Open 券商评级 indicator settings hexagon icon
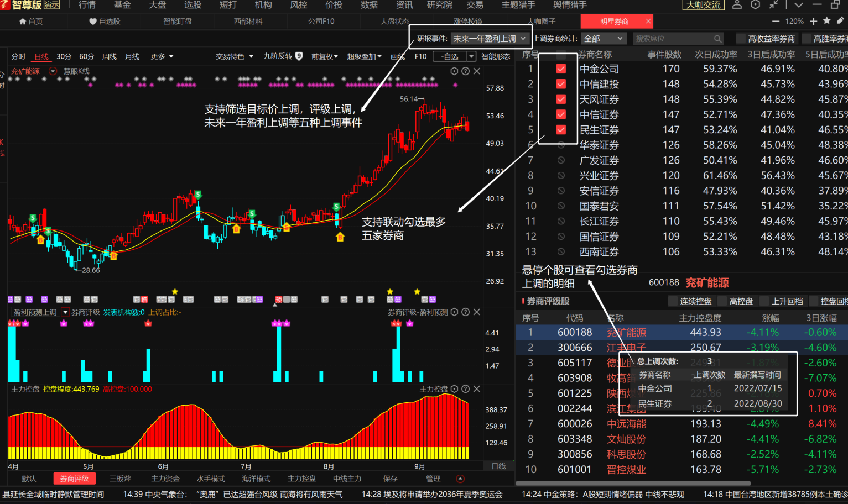This screenshot has height=504, width=848. 454,312
